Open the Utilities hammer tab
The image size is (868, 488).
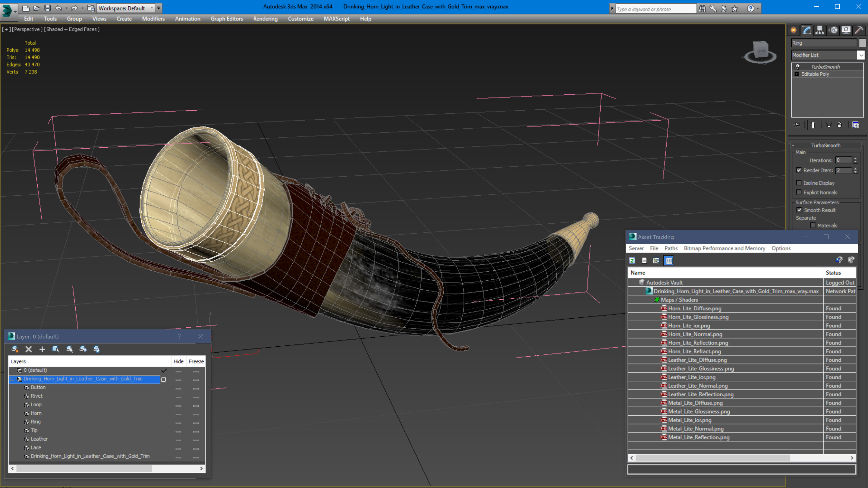pyautogui.click(x=859, y=30)
